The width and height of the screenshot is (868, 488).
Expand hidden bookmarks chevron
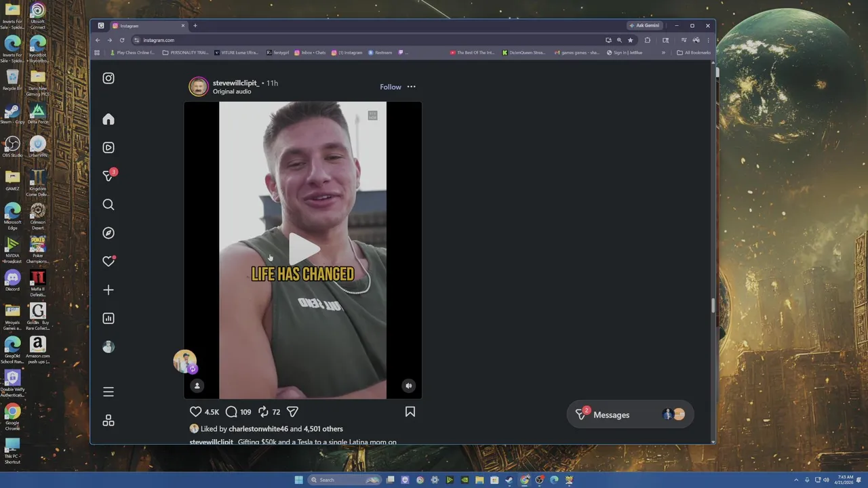point(663,52)
